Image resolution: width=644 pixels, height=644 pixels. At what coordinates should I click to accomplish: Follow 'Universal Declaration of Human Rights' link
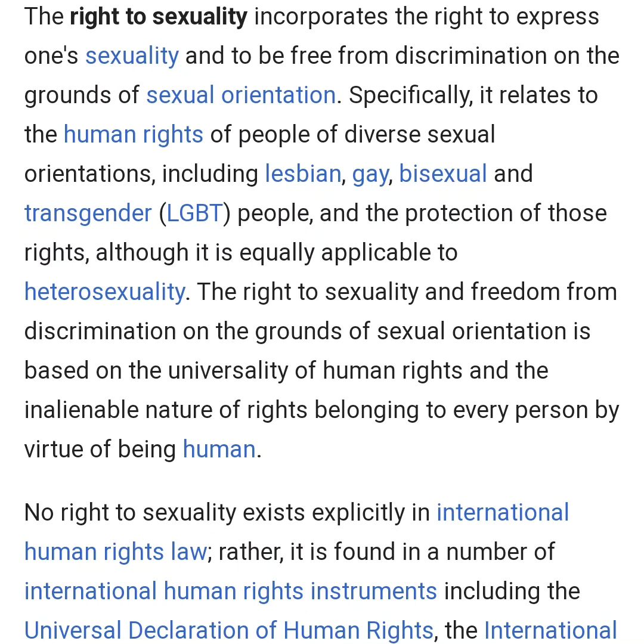[229, 630]
